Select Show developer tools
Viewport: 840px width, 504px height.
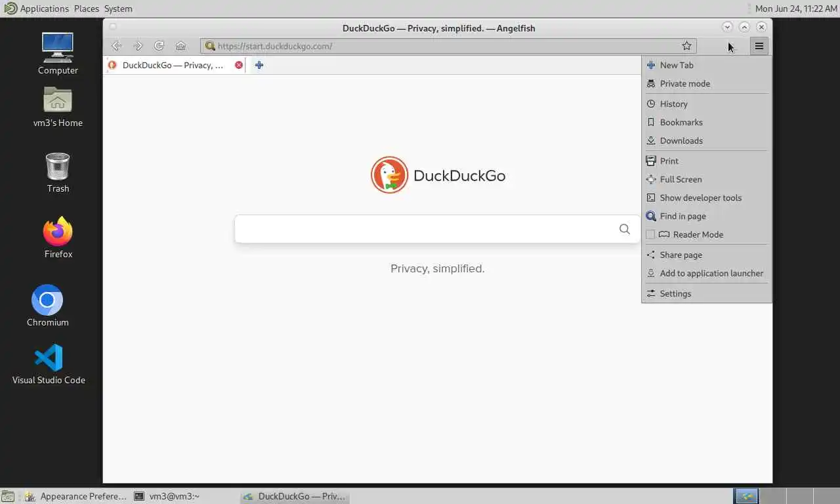[706, 198]
